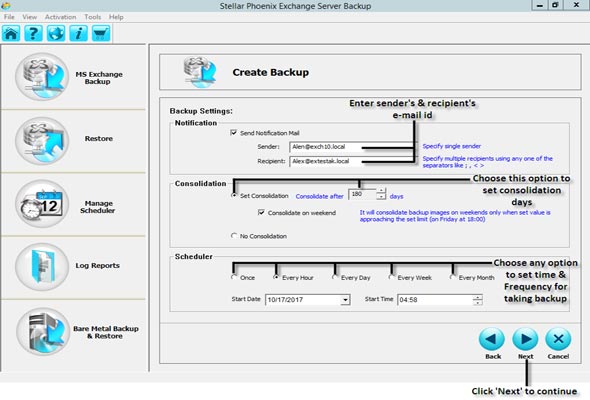Open Bare Metal Backup & Restore icon
The width and height of the screenshot is (590, 400).
pyautogui.click(x=43, y=332)
